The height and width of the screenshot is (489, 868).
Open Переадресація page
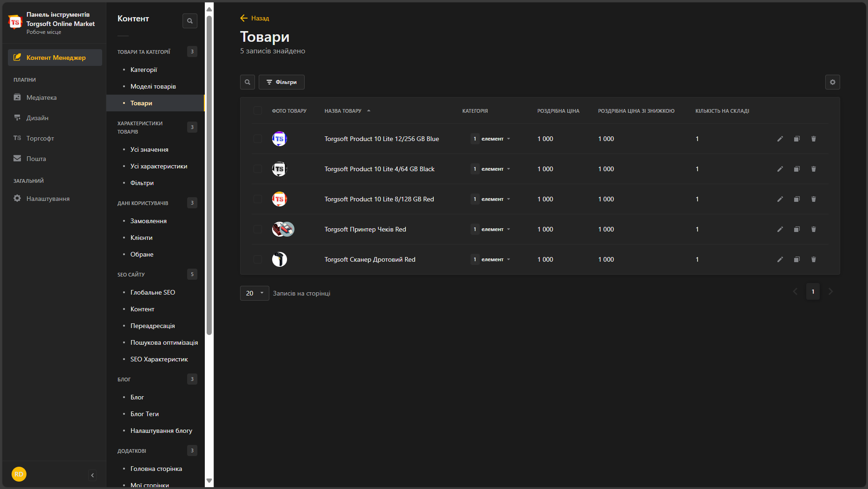(152, 326)
